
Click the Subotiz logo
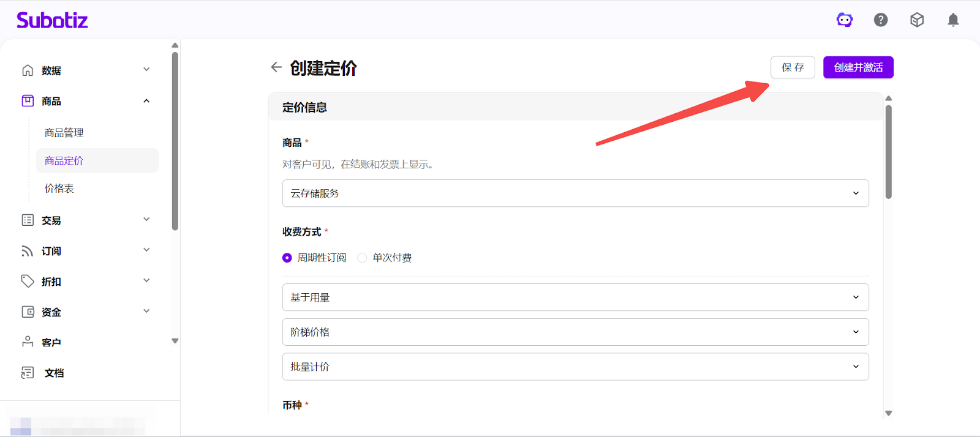(52, 20)
